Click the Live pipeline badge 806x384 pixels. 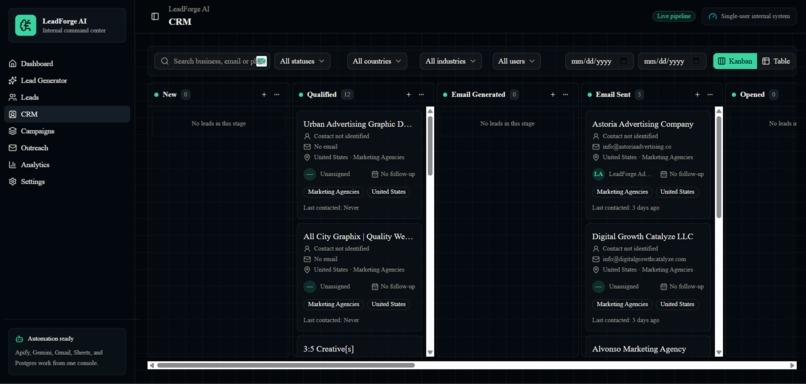pyautogui.click(x=674, y=16)
